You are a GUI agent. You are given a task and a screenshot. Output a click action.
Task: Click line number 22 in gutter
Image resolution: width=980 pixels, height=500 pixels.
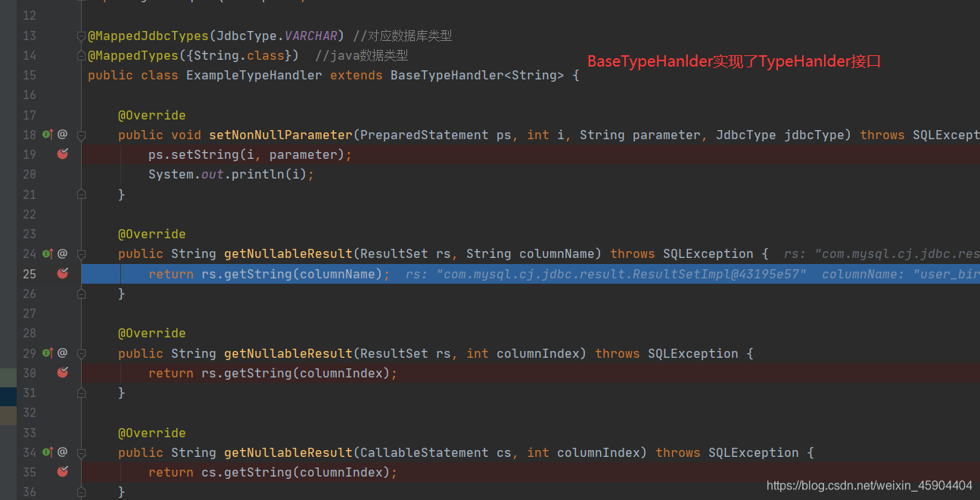pos(30,214)
